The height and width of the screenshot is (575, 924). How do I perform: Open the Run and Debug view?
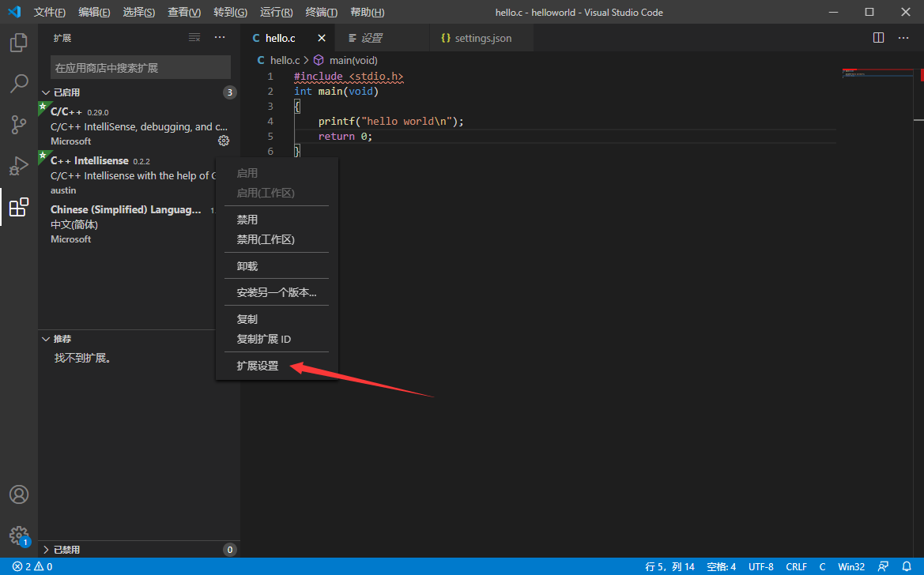pos(19,166)
